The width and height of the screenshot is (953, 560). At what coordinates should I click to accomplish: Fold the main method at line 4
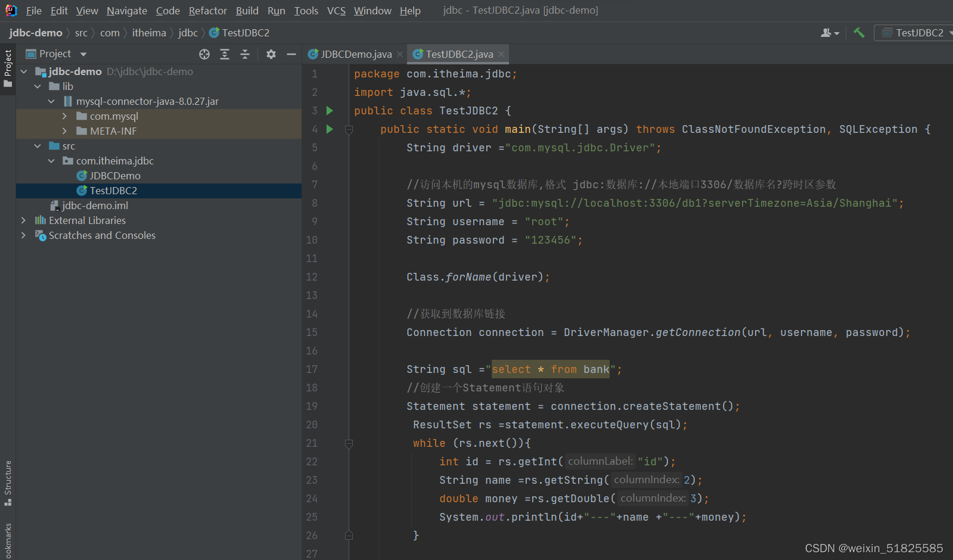click(x=349, y=129)
